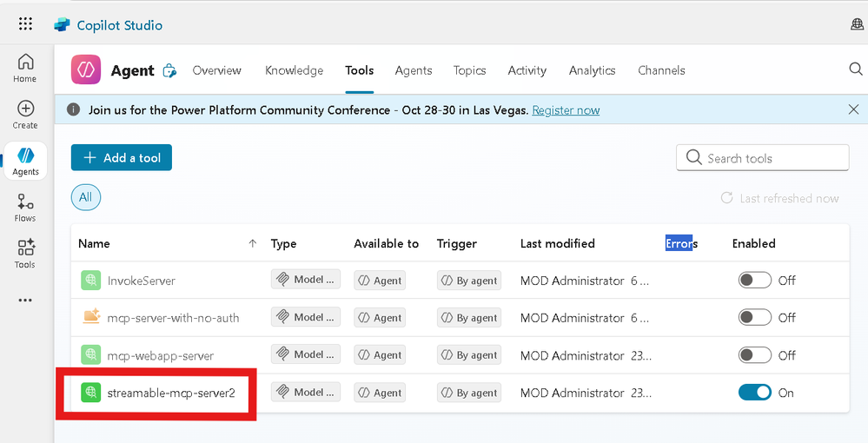The width and height of the screenshot is (868, 443).
Task: Click the pink Agent logo icon
Action: pos(86,69)
